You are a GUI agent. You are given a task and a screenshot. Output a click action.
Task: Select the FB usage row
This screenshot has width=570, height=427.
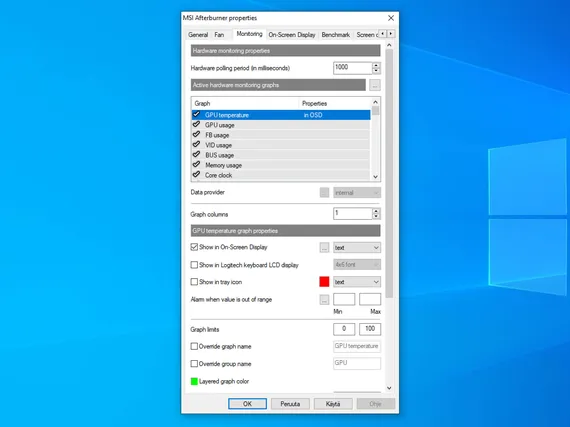[281, 135]
